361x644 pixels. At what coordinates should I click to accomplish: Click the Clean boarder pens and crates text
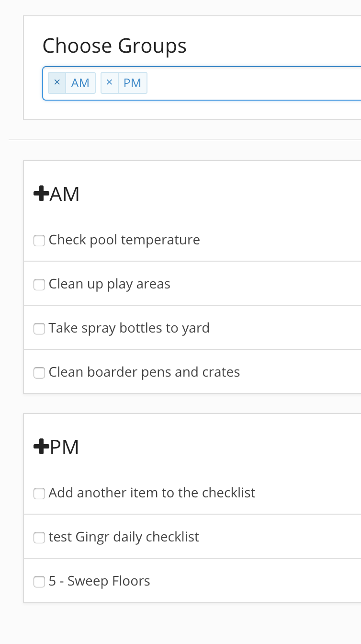point(144,372)
